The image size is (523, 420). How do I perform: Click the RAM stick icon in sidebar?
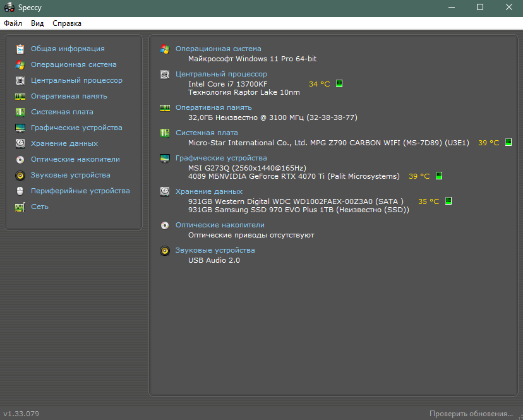(20, 97)
